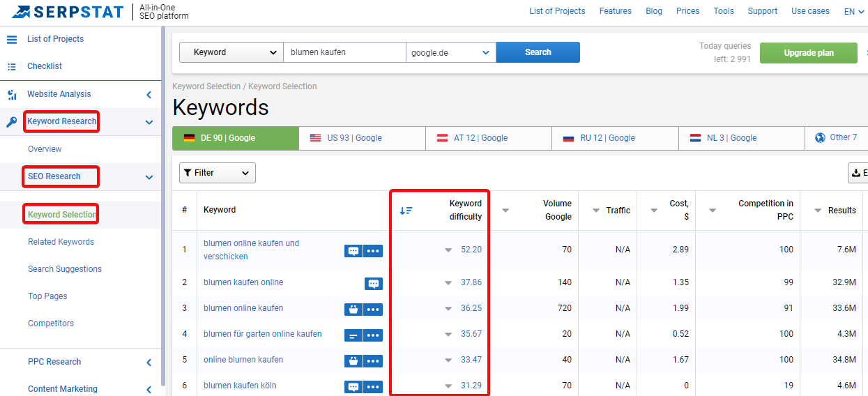Image resolution: width=868 pixels, height=396 pixels.
Task: Click the three-dots icon for 'blumen kaufen köln'
Action: pos(373,387)
